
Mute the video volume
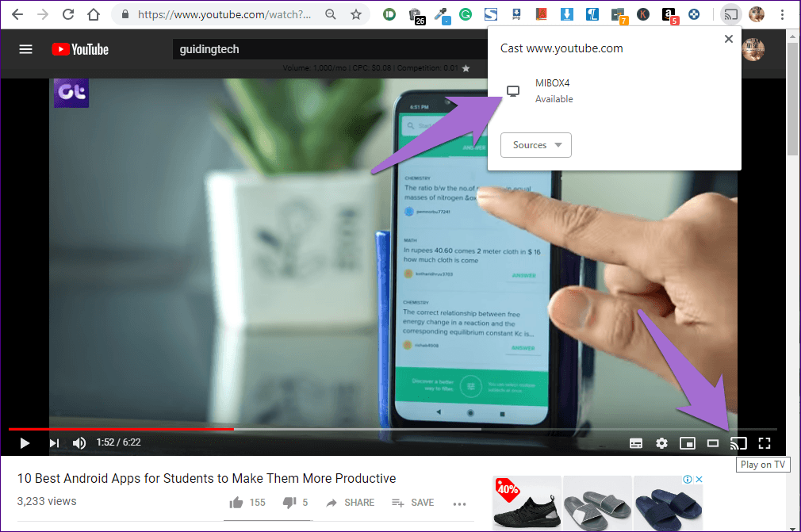pos(79,443)
